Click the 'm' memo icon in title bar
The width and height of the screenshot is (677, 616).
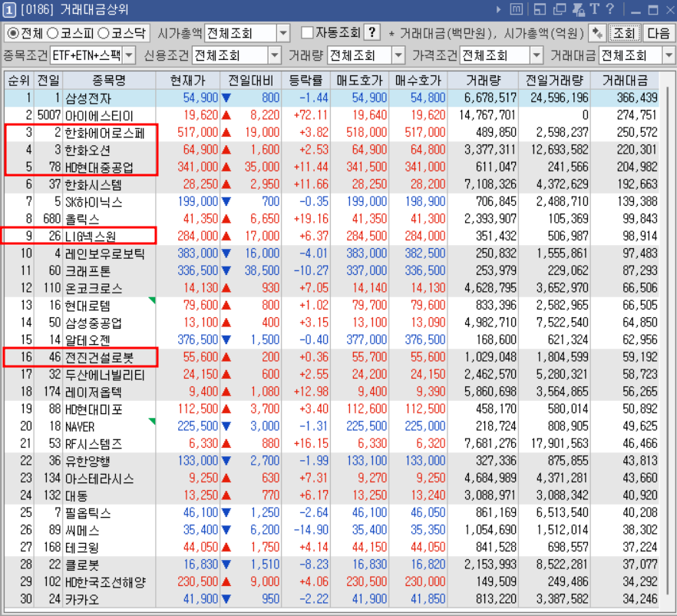517,9
